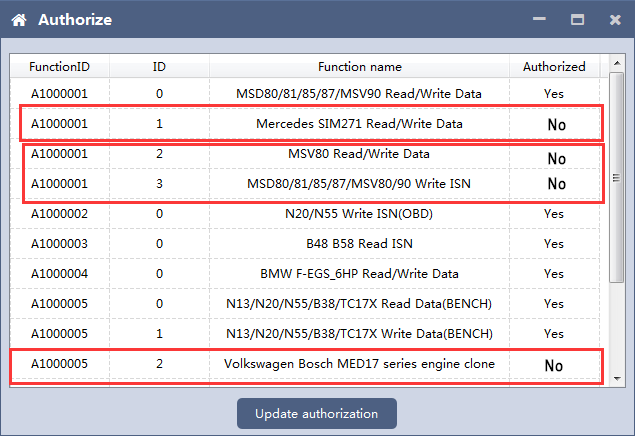The height and width of the screenshot is (436, 635).
Task: Click FunctionID cell A1000004
Action: (x=60, y=274)
